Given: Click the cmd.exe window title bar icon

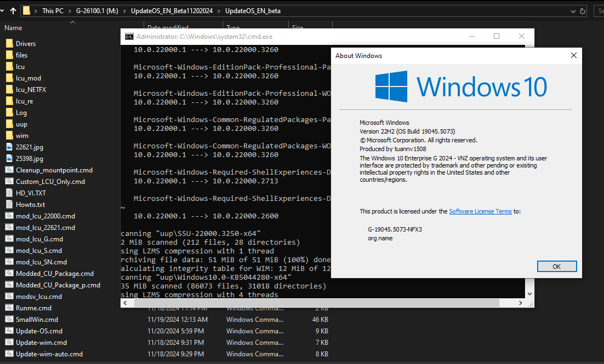Looking at the screenshot, I should (129, 37).
